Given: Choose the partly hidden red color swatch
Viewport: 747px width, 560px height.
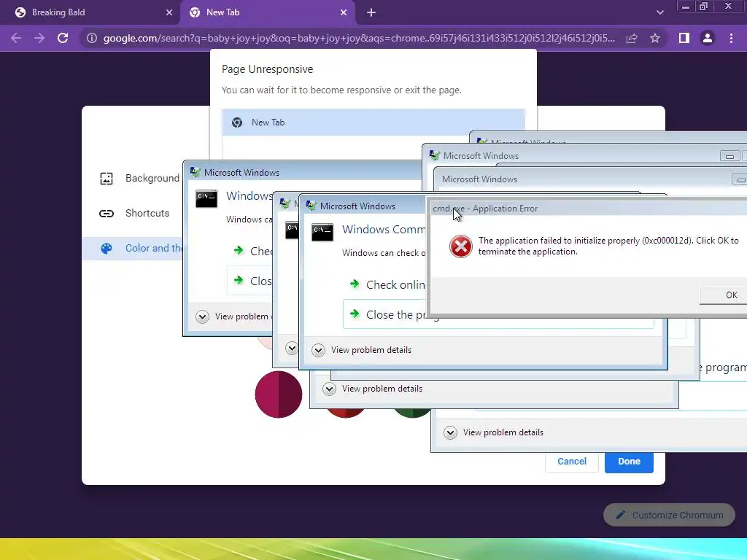Looking at the screenshot, I should pyautogui.click(x=346, y=413).
